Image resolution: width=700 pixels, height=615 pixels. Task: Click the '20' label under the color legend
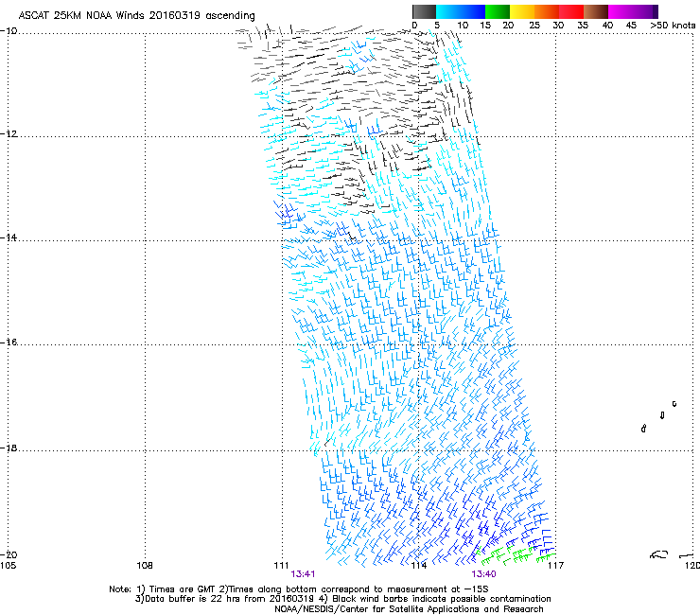pyautogui.click(x=508, y=26)
